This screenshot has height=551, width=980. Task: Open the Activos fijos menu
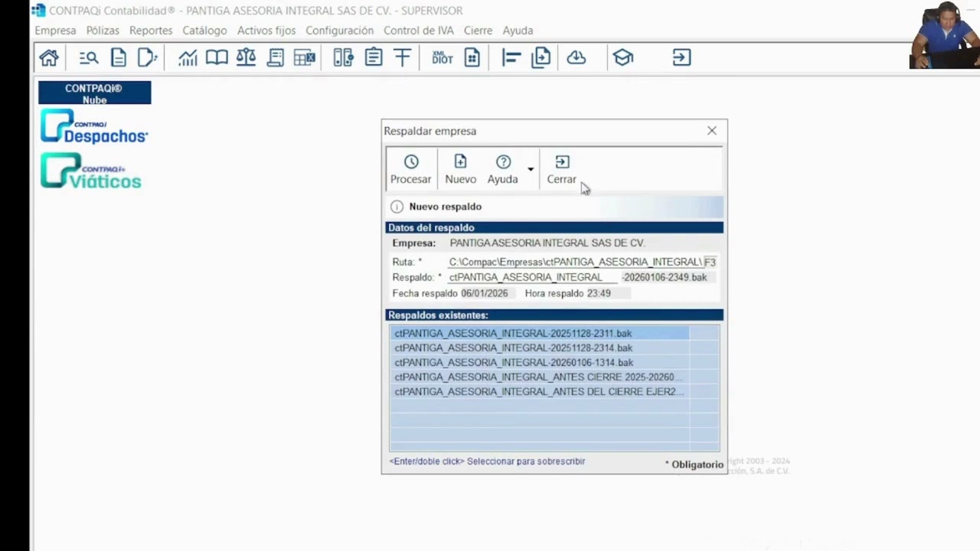(x=266, y=31)
